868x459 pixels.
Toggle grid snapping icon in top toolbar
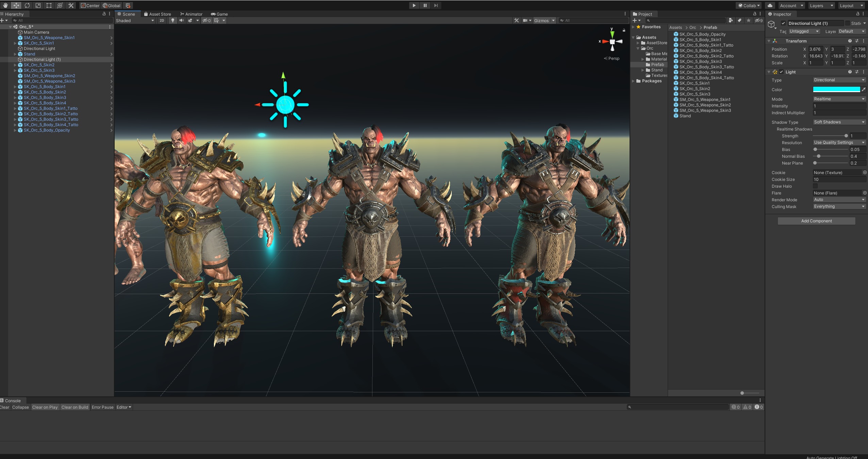tap(128, 5)
